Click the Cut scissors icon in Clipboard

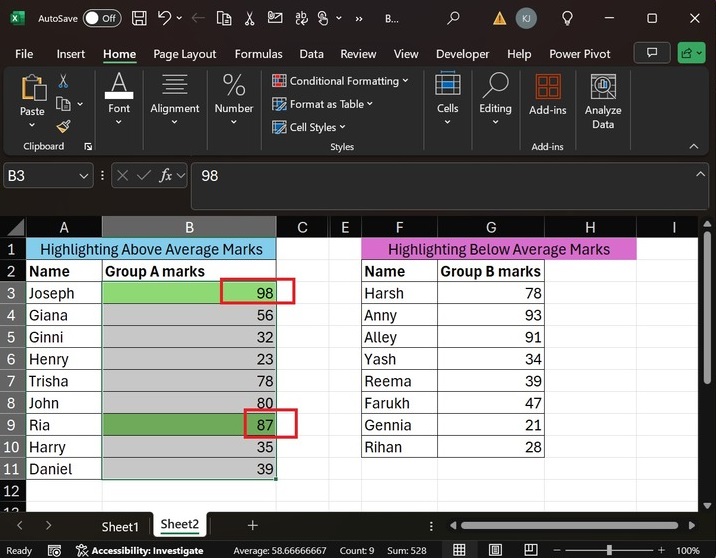pos(64,81)
